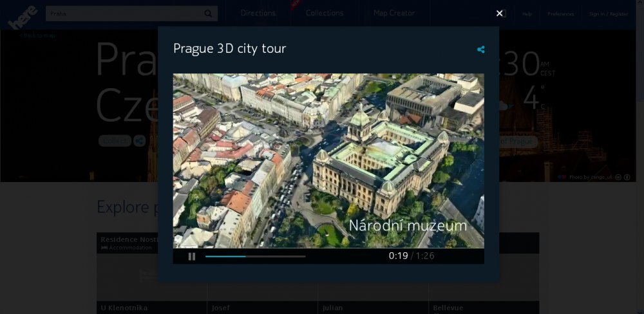
Task: Select the Bellevue place tile
Action: click(448, 308)
